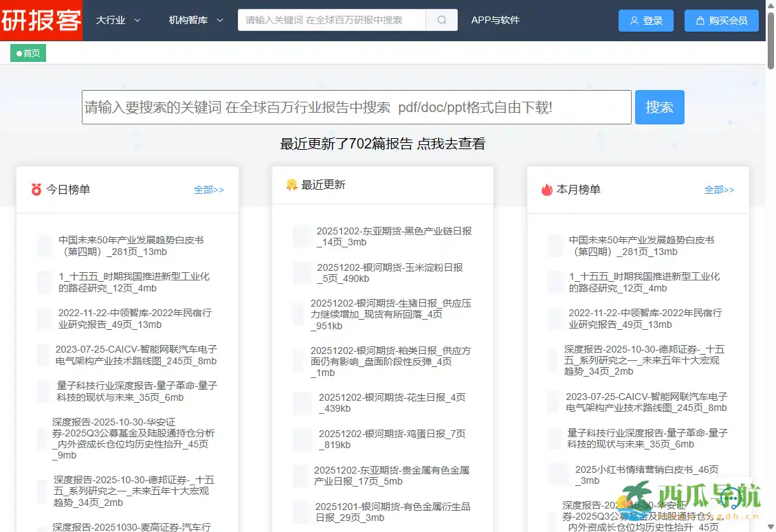Click the person icon on the 登录 button

point(634,21)
